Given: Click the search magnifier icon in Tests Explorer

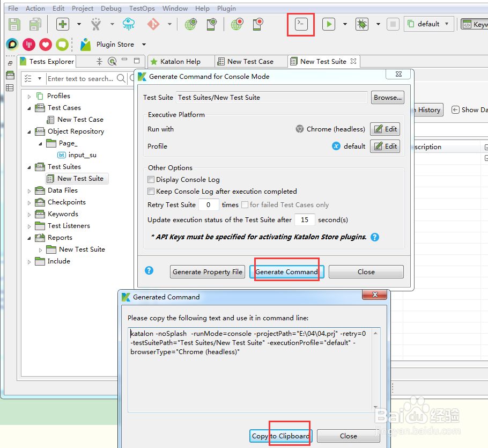Looking at the screenshot, I should 121,78.
